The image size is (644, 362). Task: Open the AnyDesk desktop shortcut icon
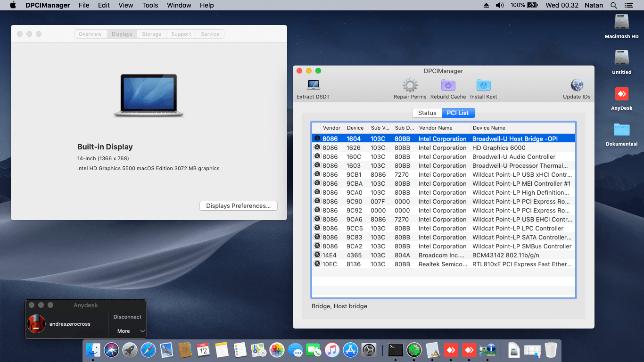tap(622, 94)
